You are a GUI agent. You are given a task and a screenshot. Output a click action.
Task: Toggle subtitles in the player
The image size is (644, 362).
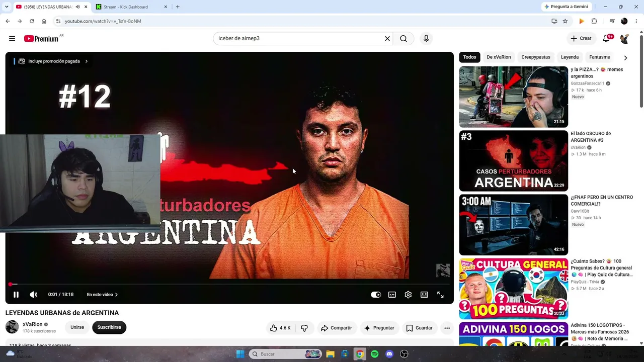tap(392, 295)
